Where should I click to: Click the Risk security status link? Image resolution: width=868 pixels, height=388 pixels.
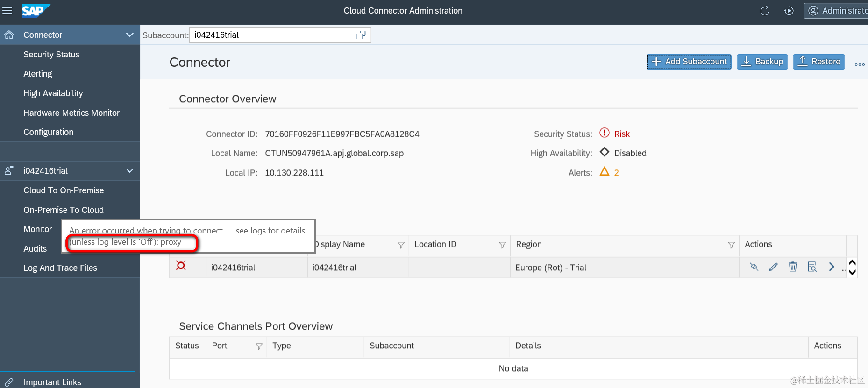tap(622, 134)
